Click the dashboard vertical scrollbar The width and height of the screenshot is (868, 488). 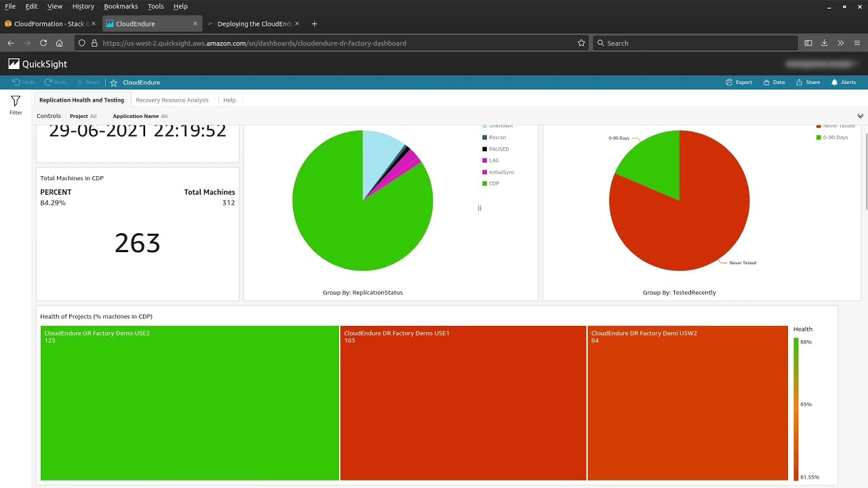[x=866, y=171]
